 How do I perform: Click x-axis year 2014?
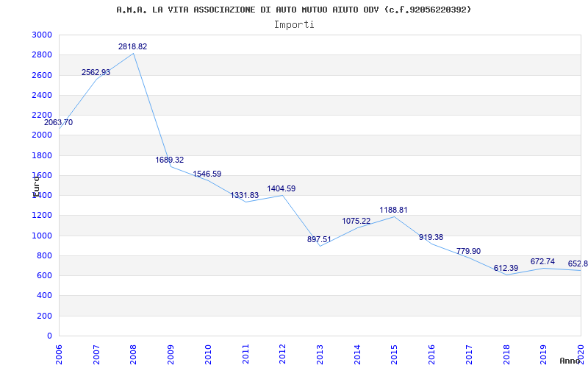tap(357, 355)
